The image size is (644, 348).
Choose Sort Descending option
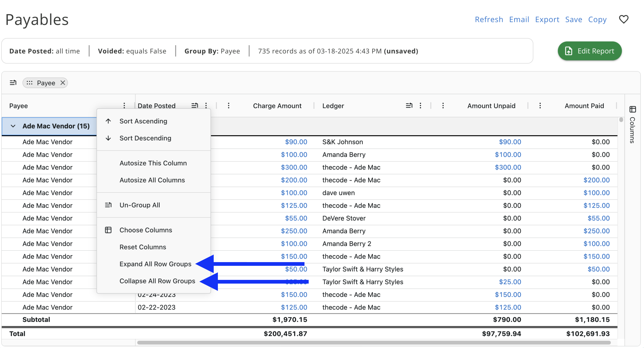[145, 138]
